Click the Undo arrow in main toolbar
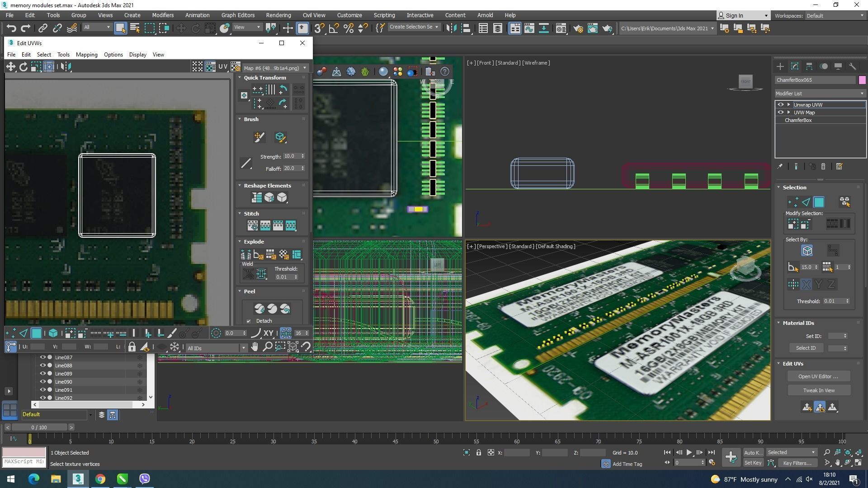The image size is (868, 488). 11,28
